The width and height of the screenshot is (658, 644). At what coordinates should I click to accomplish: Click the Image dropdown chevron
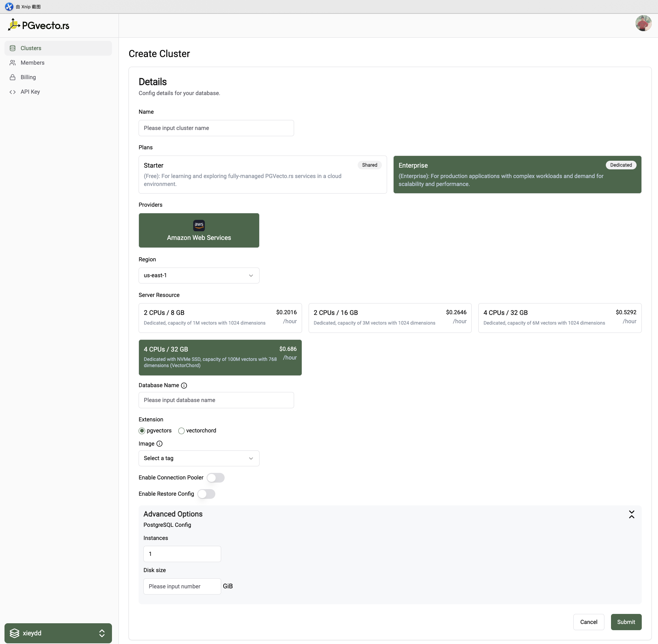point(251,458)
